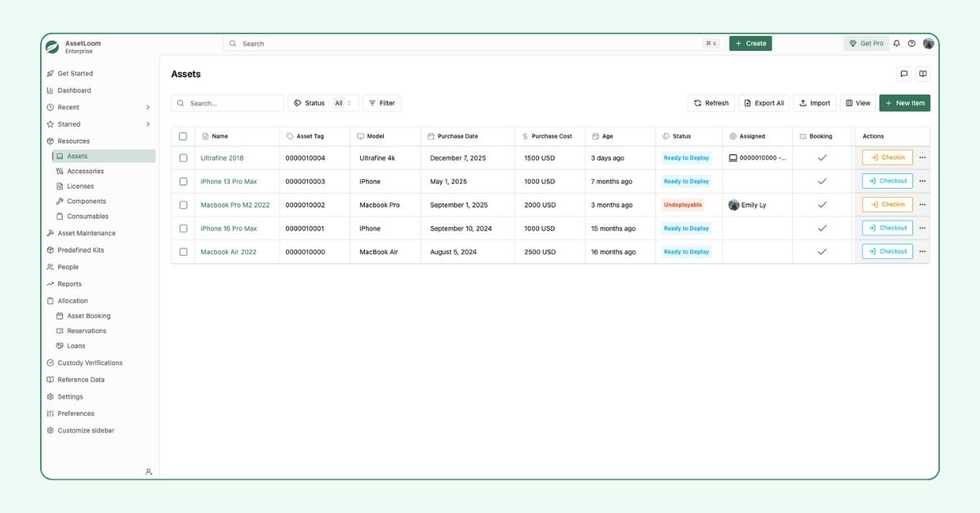This screenshot has height=513, width=980.
Task: Click the Import button
Action: [815, 103]
